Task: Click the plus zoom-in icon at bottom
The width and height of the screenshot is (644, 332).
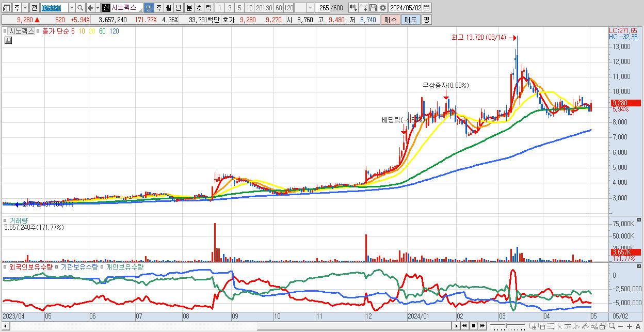Action: click(630, 326)
